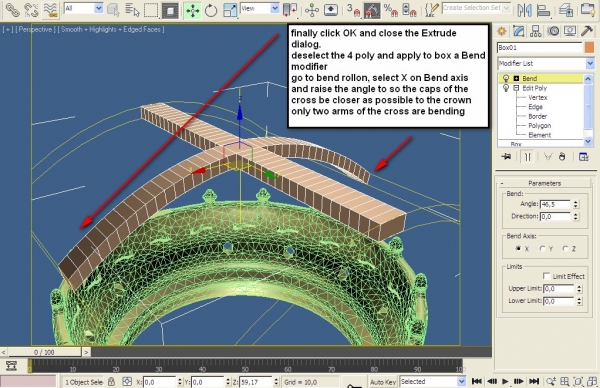Open Edit Named Selection Sets
The width and height of the screenshot is (600, 388).
(431, 10)
